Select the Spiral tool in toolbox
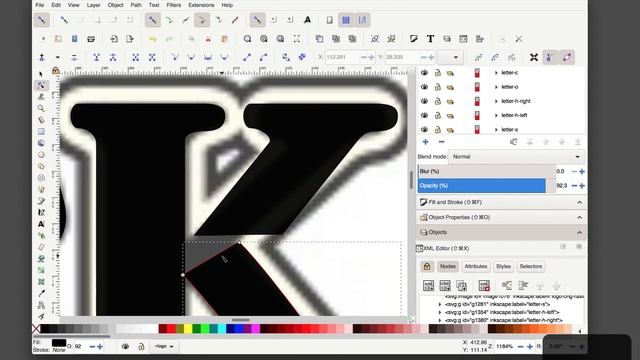 (x=41, y=178)
